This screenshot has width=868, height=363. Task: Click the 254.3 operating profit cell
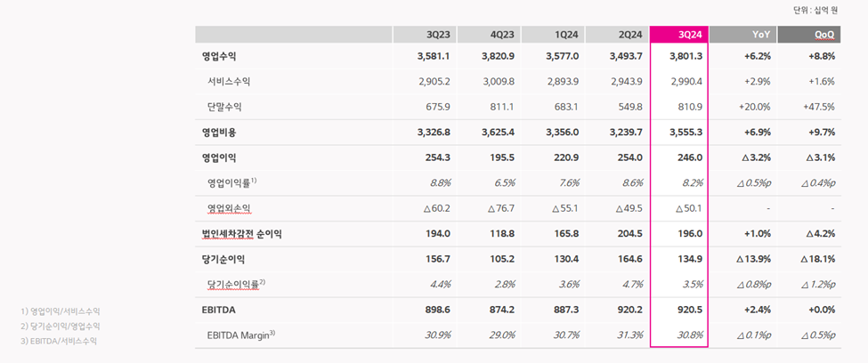(440, 157)
